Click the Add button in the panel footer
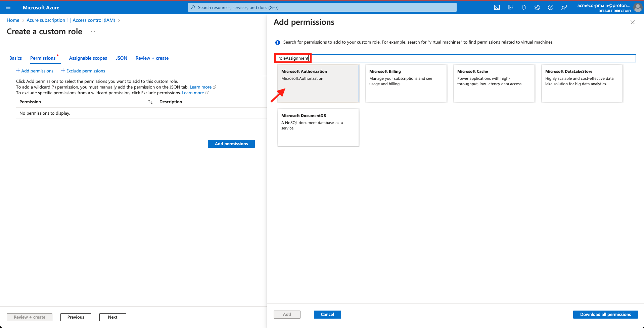The image size is (644, 328). [287, 315]
